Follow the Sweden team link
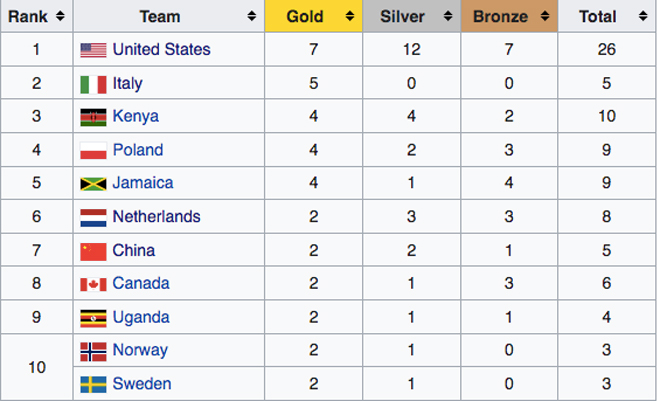The image size is (660, 401). (142, 384)
